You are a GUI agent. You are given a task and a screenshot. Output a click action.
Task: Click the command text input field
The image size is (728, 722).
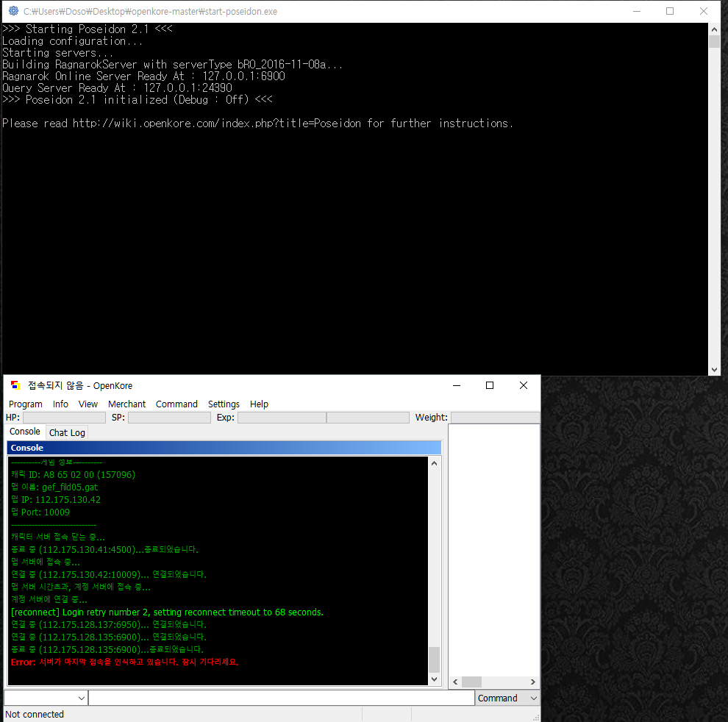click(282, 698)
